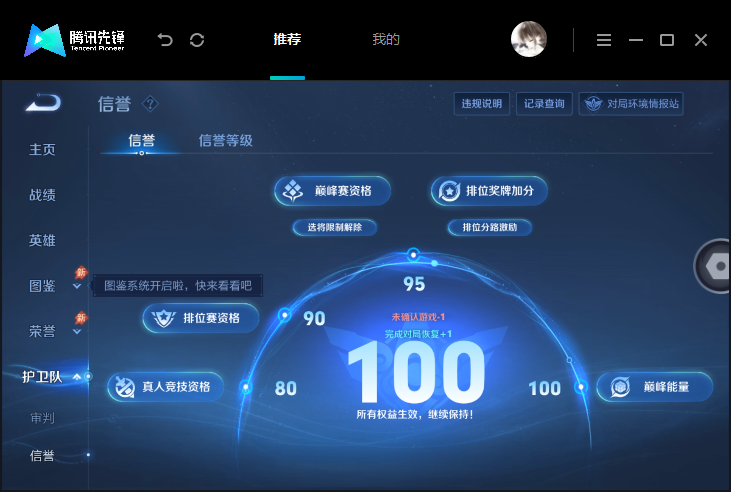This screenshot has width=731, height=492.
Task: Click the 巅峰赛资格 diamond icon
Action: (x=293, y=191)
